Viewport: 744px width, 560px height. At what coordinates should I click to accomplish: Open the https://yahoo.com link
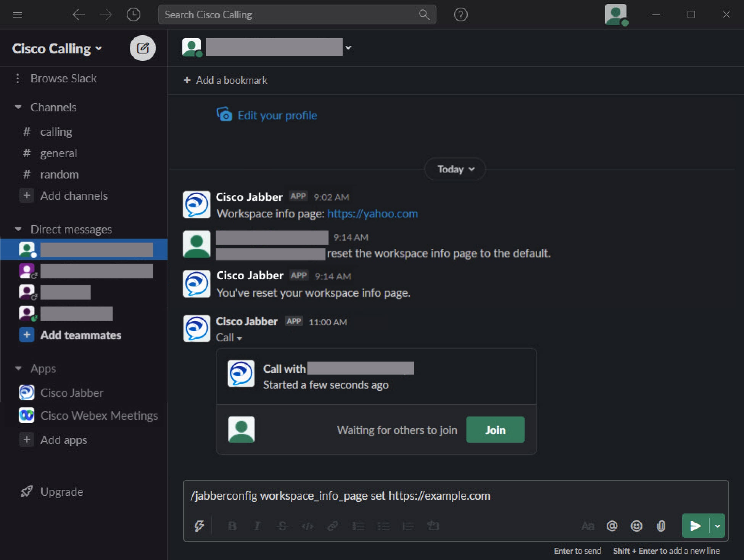[372, 214]
